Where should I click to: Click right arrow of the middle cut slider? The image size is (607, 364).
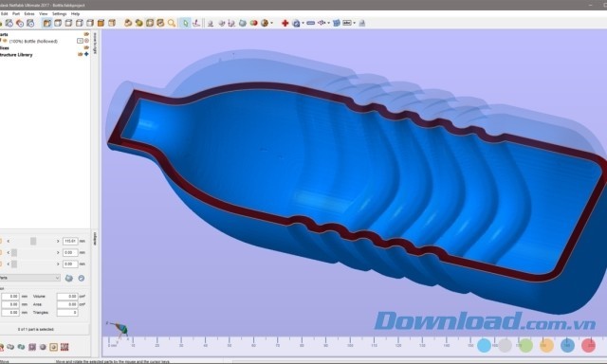click(x=58, y=252)
